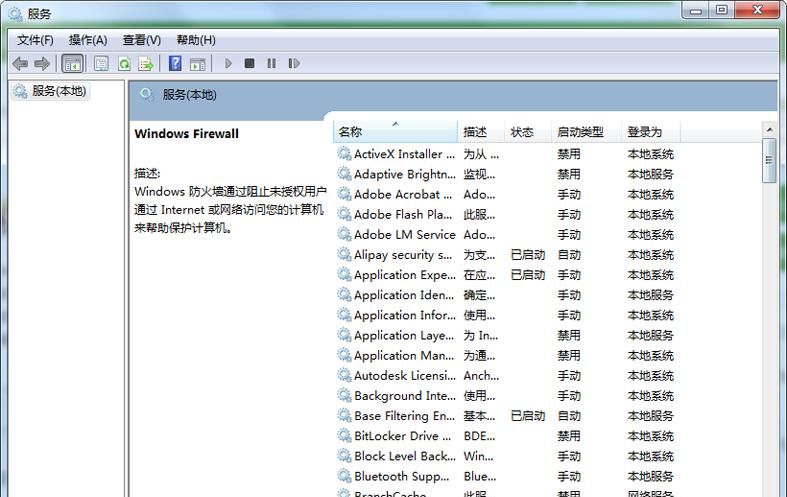Sort by the 登录为 column header

tap(651, 132)
